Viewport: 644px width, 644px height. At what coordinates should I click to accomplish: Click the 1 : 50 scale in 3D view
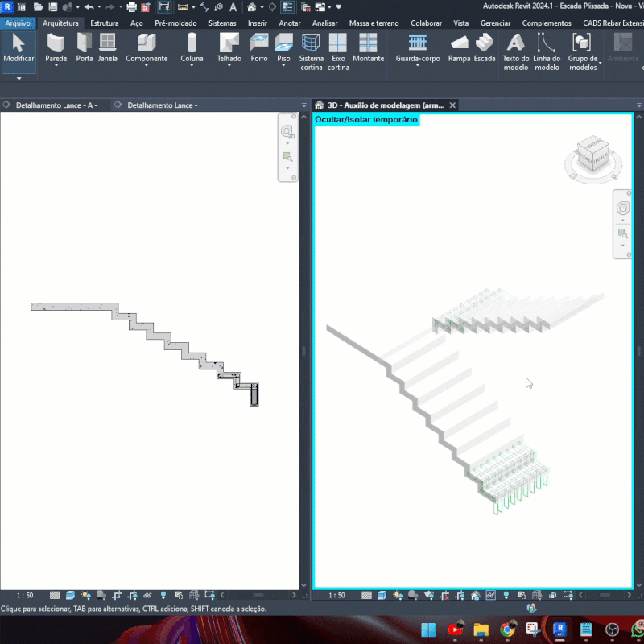pos(336,595)
